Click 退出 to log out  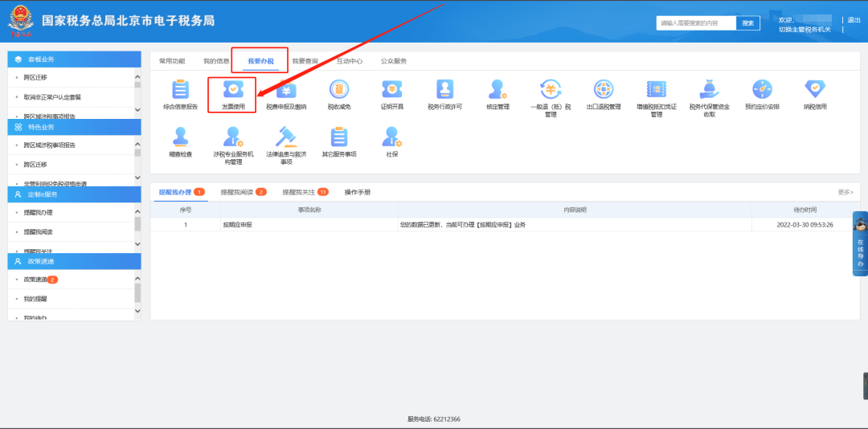(854, 20)
